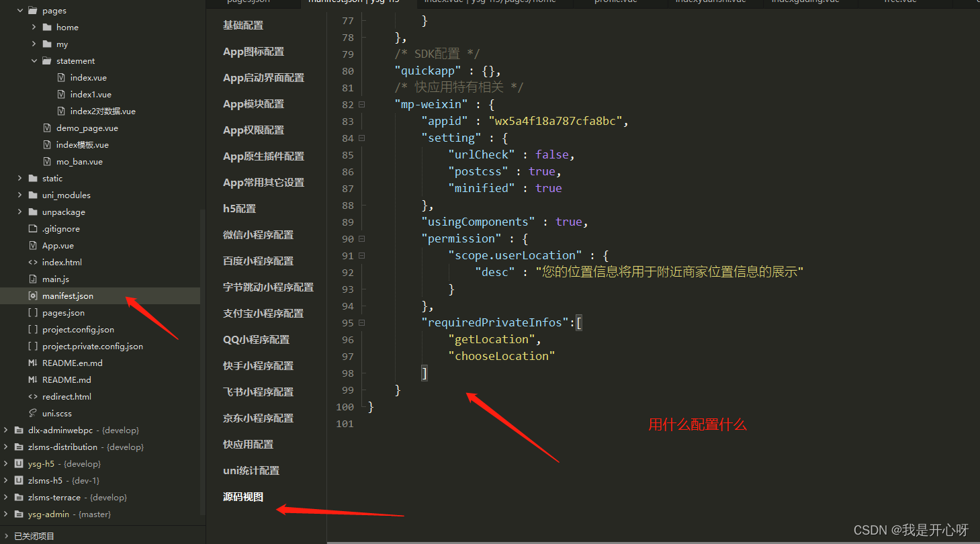Open index模板.vue in the file tree
Image resolution: width=980 pixels, height=544 pixels.
82,145
